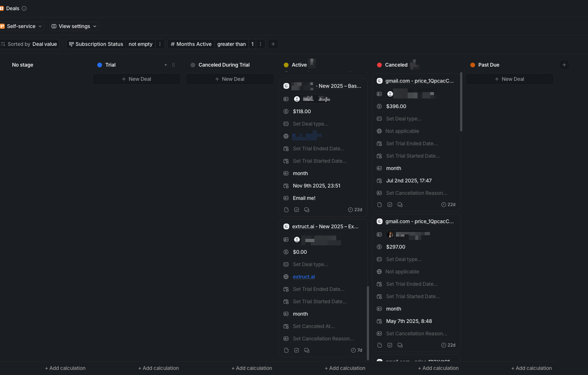
Task: Change the 'not empty' filter condition
Action: pyautogui.click(x=141, y=44)
